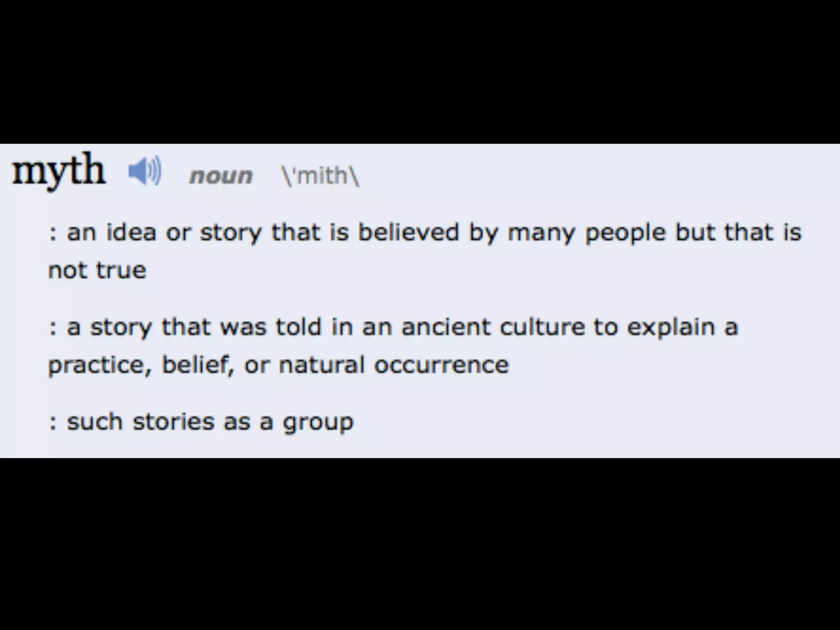Click the word "idea" in first definition
Image resolution: width=840 pixels, height=630 pixels.
(x=131, y=232)
